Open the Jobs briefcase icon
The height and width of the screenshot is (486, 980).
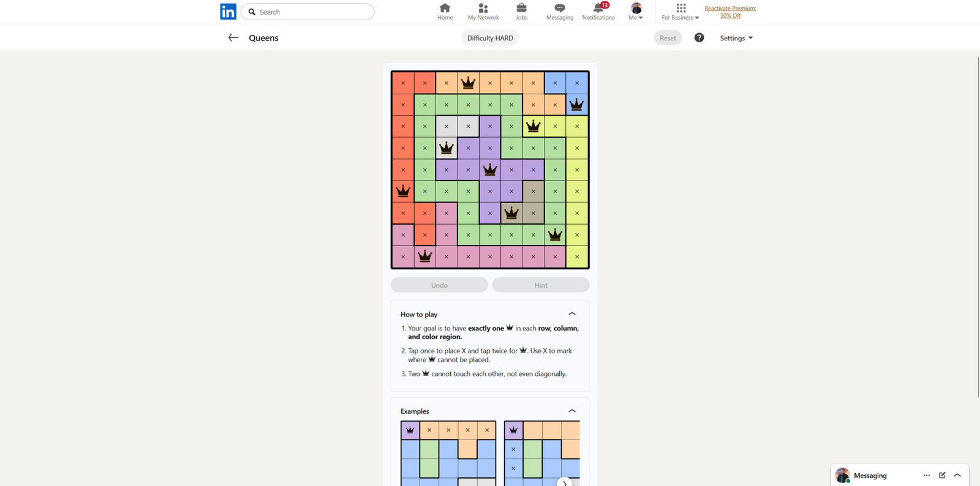click(x=521, y=9)
